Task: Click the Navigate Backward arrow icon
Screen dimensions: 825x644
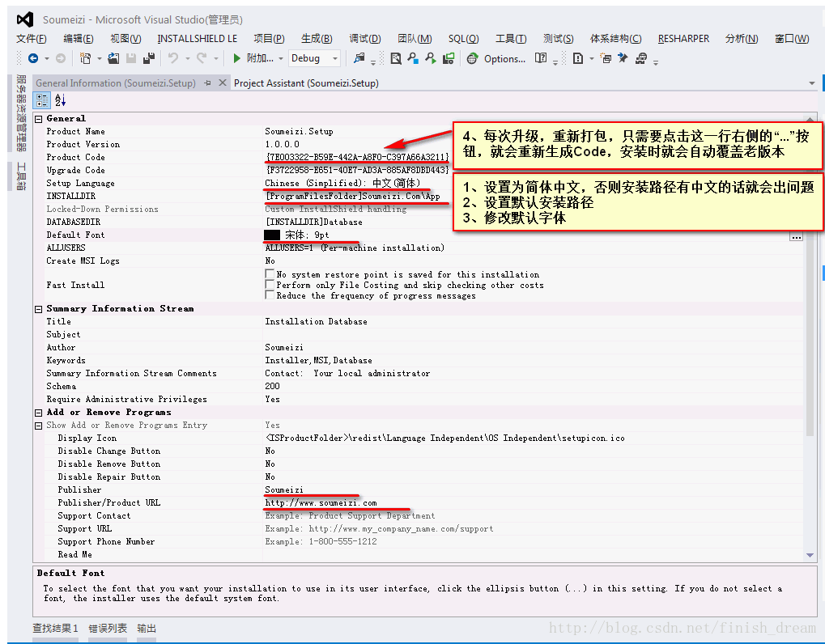Action: pyautogui.click(x=33, y=58)
